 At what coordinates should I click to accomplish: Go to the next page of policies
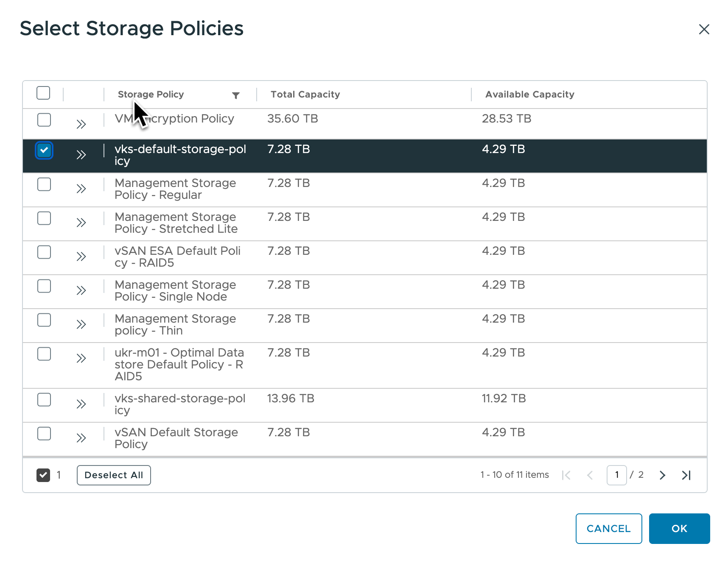click(x=662, y=475)
